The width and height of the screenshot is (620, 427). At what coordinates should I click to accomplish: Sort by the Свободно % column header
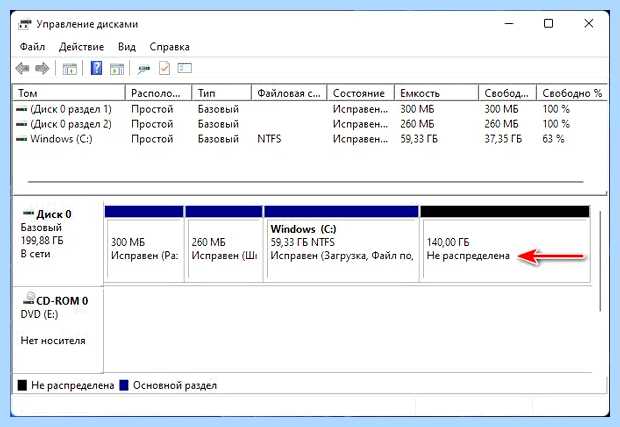tap(572, 93)
